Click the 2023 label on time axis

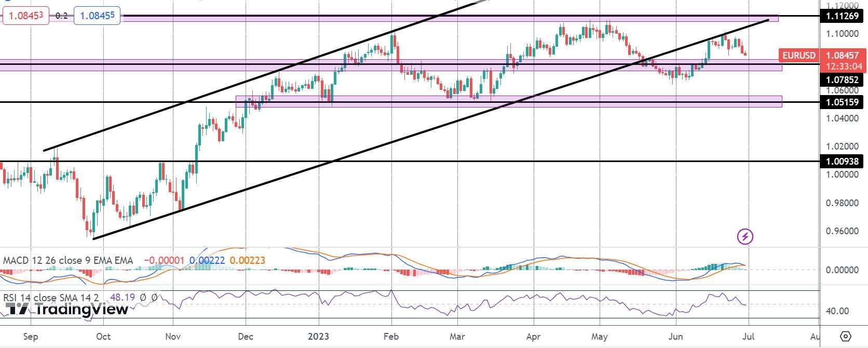(x=318, y=337)
